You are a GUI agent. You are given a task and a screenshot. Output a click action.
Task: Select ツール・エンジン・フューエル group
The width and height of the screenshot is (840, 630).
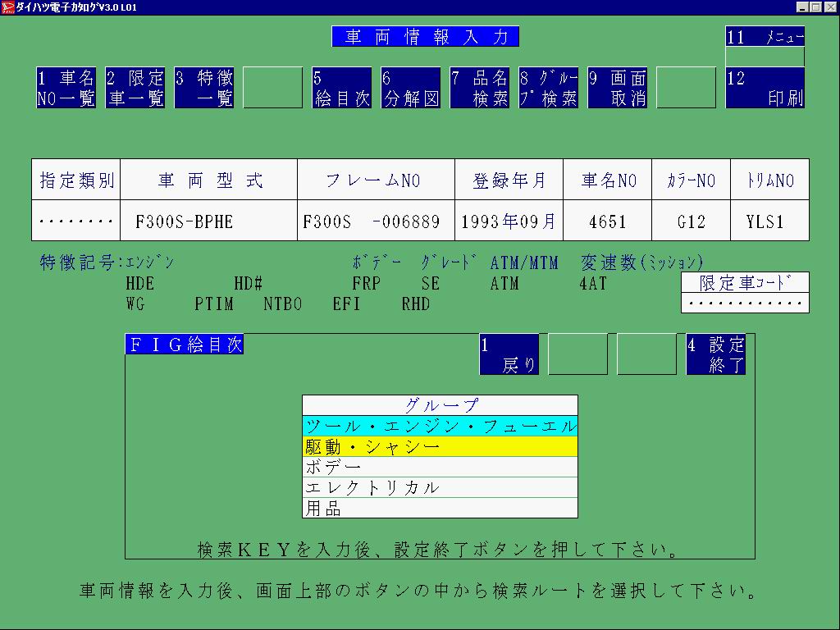click(x=440, y=426)
